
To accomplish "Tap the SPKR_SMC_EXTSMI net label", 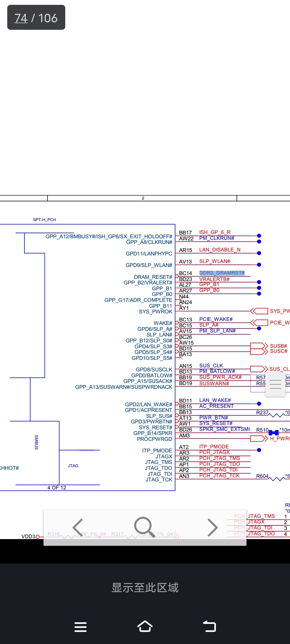I will (x=224, y=429).
